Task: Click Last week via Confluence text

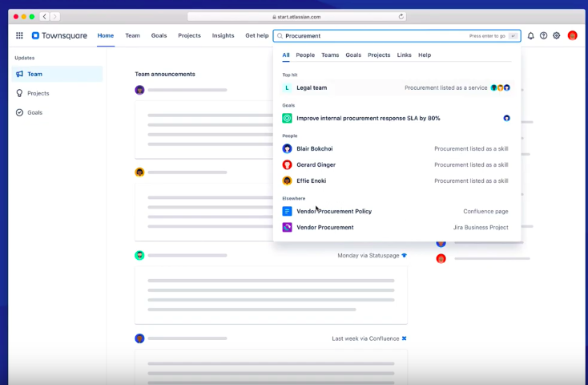Action: [x=365, y=338]
